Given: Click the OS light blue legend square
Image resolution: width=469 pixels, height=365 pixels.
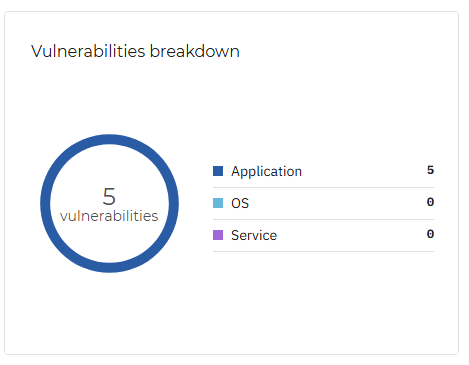Looking at the screenshot, I should (218, 203).
